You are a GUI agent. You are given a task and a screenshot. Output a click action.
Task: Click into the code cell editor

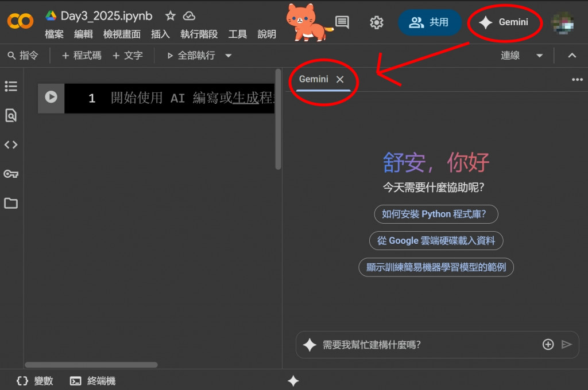click(169, 98)
